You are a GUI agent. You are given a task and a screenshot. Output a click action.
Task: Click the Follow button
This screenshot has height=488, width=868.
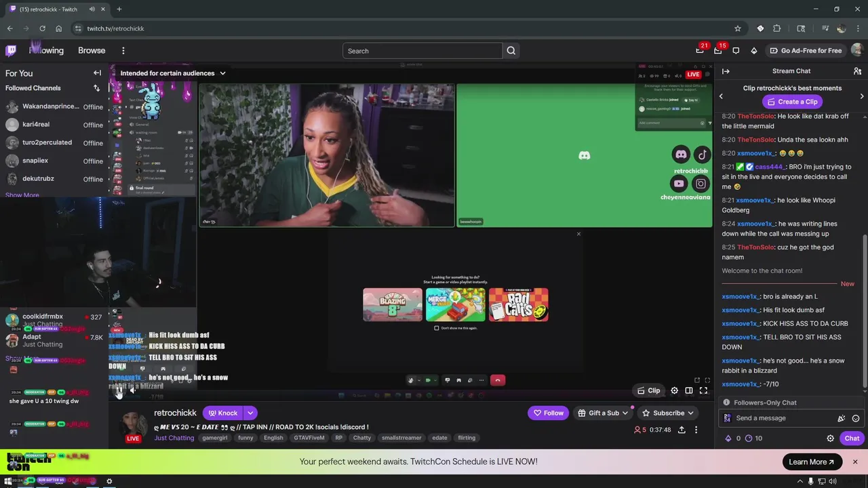(x=548, y=413)
